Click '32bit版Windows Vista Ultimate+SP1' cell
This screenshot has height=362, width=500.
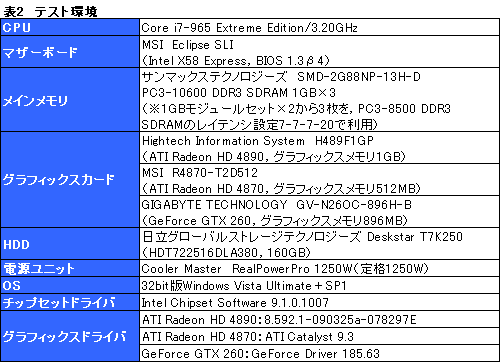(x=319, y=286)
